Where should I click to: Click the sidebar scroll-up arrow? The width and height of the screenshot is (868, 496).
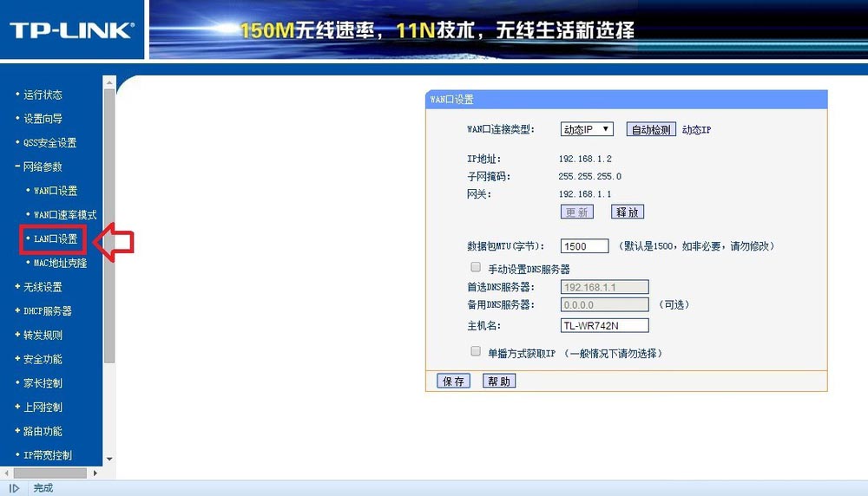[x=109, y=82]
